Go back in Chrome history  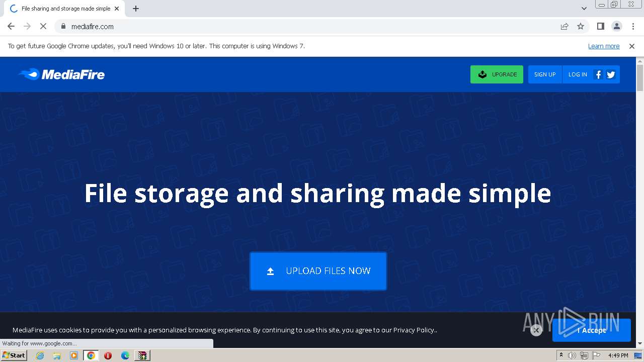[x=11, y=26]
